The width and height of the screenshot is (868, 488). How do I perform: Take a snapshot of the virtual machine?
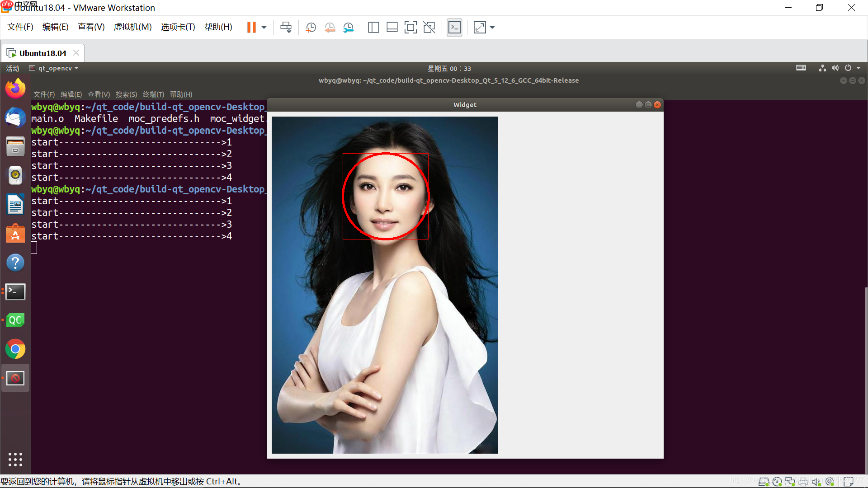[x=311, y=27]
